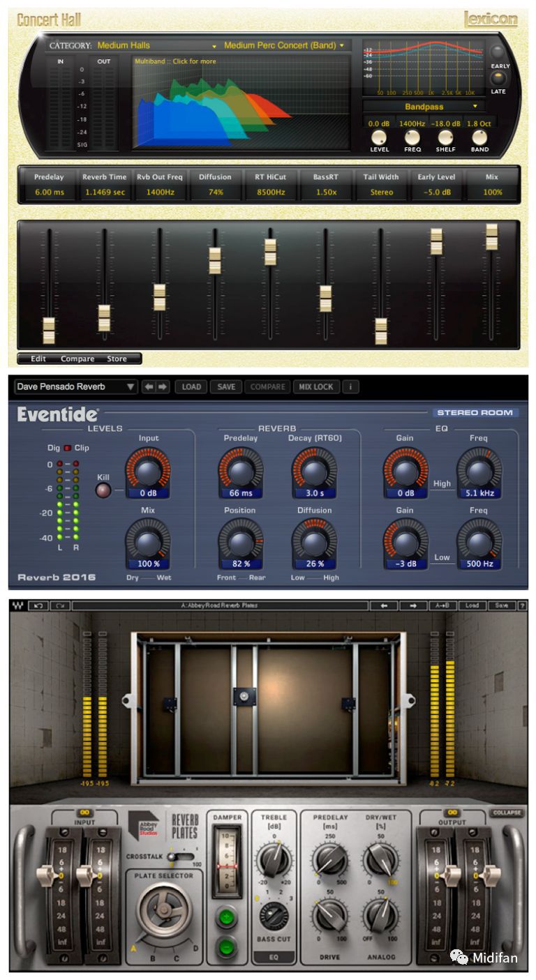536x980 pixels.
Task: Toggle the EQ button below Bass Cut
Action: 274,957
